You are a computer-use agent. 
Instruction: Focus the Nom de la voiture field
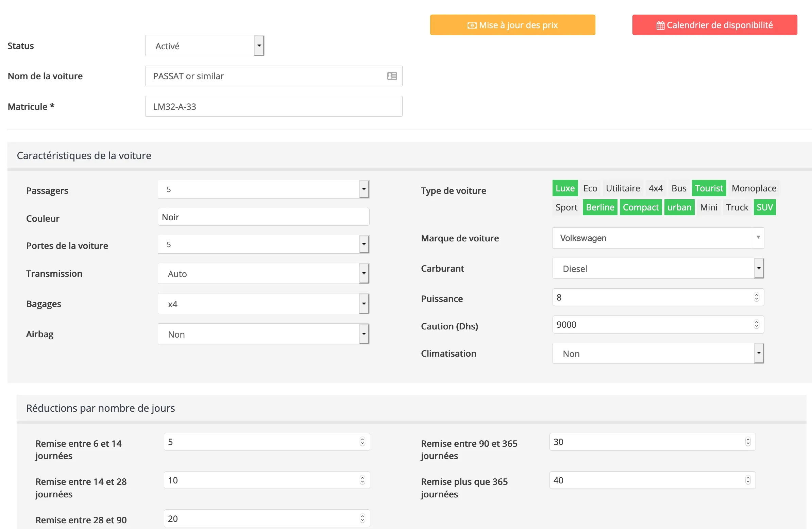click(x=274, y=76)
